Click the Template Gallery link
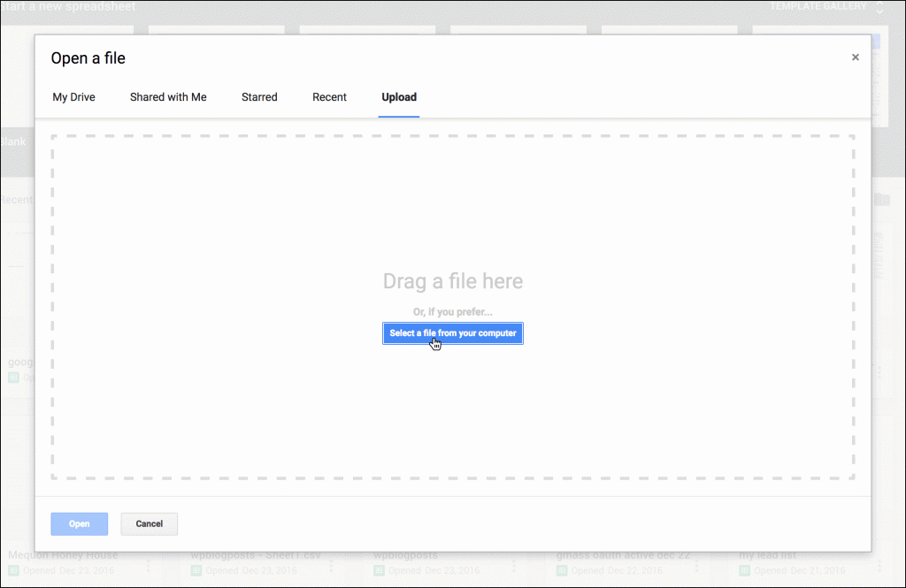Image resolution: width=906 pixels, height=588 pixels. tap(818, 7)
